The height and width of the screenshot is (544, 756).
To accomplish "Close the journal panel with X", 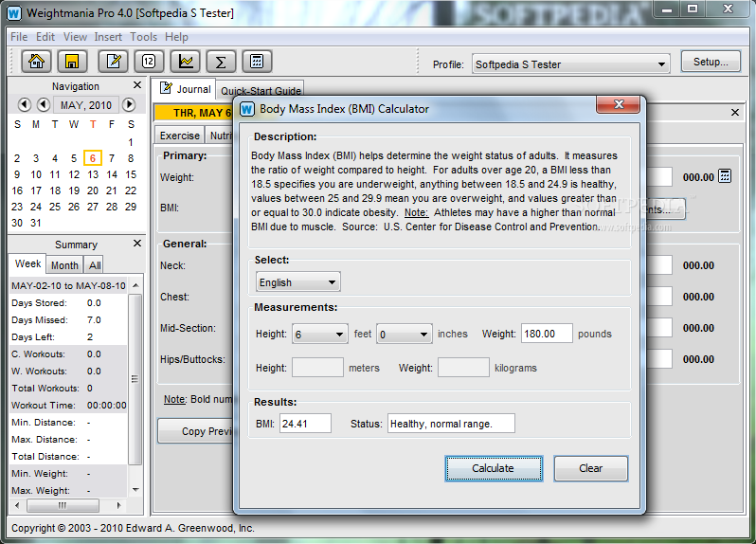I will pos(735,113).
